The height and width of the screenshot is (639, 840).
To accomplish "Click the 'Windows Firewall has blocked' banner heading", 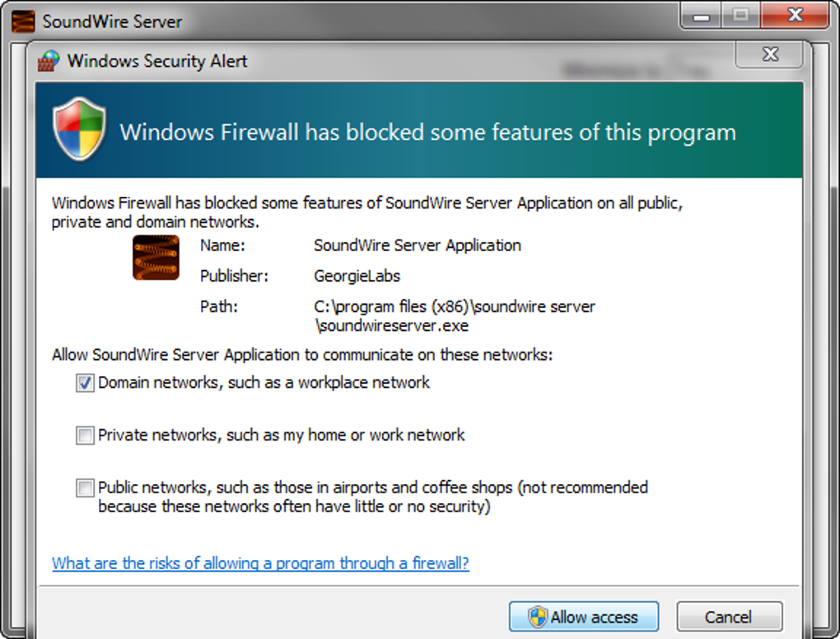I will (x=427, y=133).
